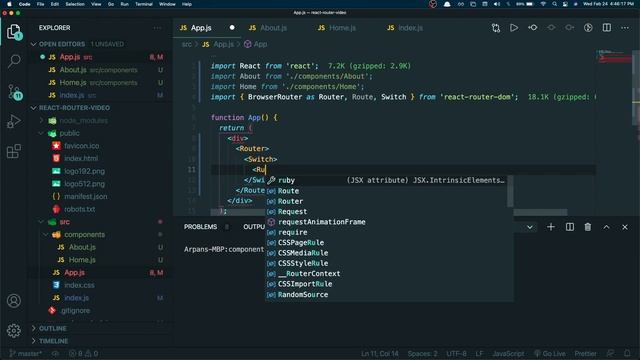
Task: Open the Search view in activity bar
Action: coord(13,61)
